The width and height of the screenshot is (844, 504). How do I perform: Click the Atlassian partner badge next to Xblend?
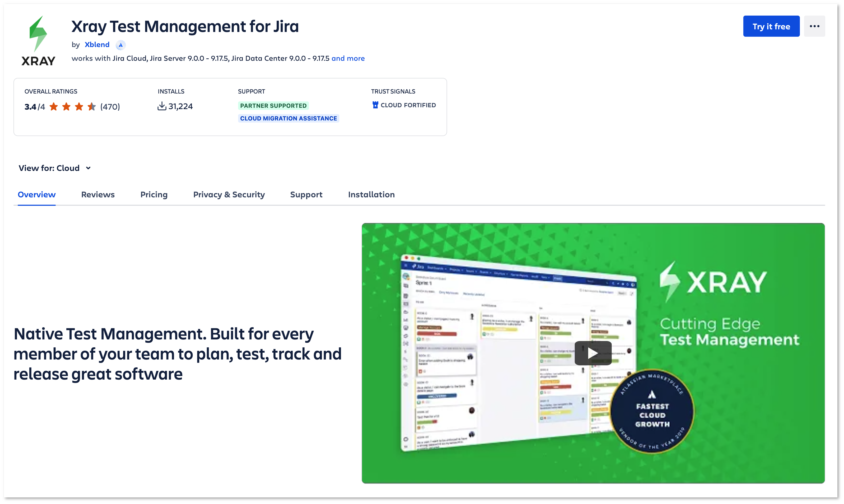pyautogui.click(x=120, y=45)
